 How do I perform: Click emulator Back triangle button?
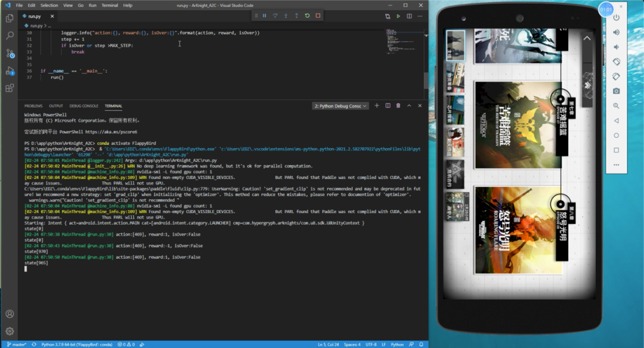click(616, 121)
